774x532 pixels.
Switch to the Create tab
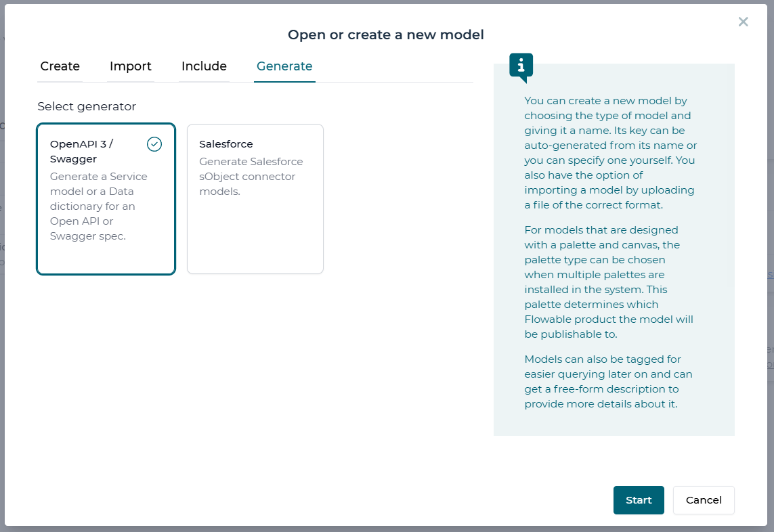60,66
